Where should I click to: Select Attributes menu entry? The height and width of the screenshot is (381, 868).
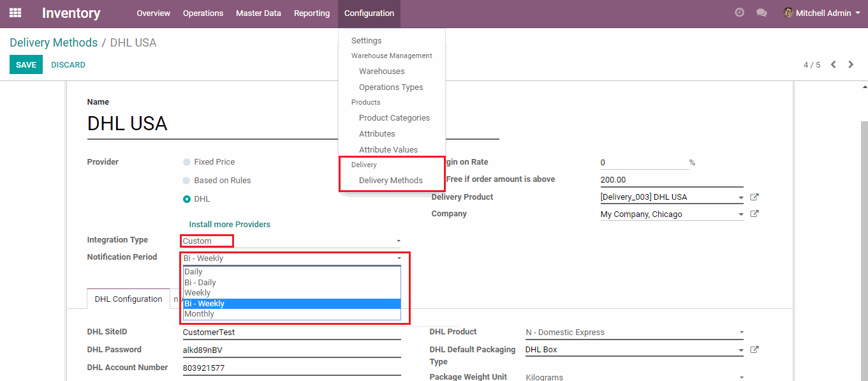tap(377, 134)
